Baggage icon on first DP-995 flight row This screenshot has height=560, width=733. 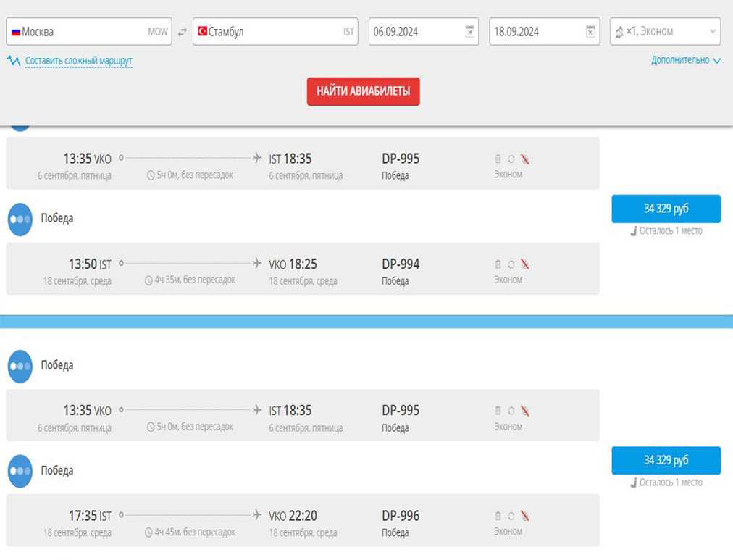click(498, 159)
